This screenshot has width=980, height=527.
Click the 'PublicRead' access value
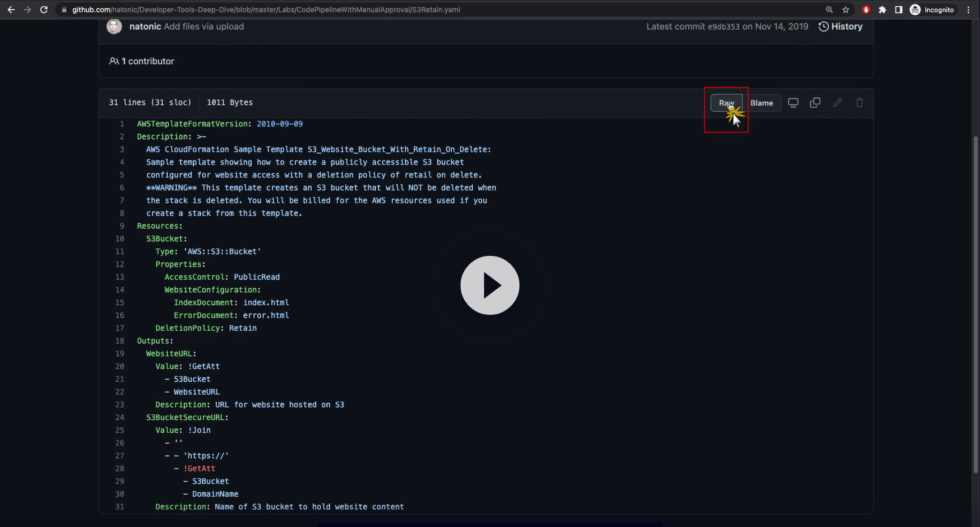click(x=257, y=277)
